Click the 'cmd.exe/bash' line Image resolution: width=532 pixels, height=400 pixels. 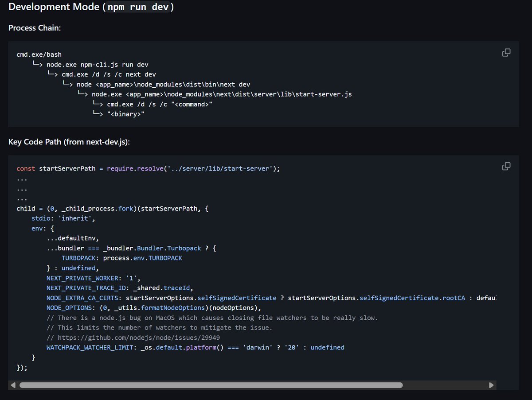[39, 54]
